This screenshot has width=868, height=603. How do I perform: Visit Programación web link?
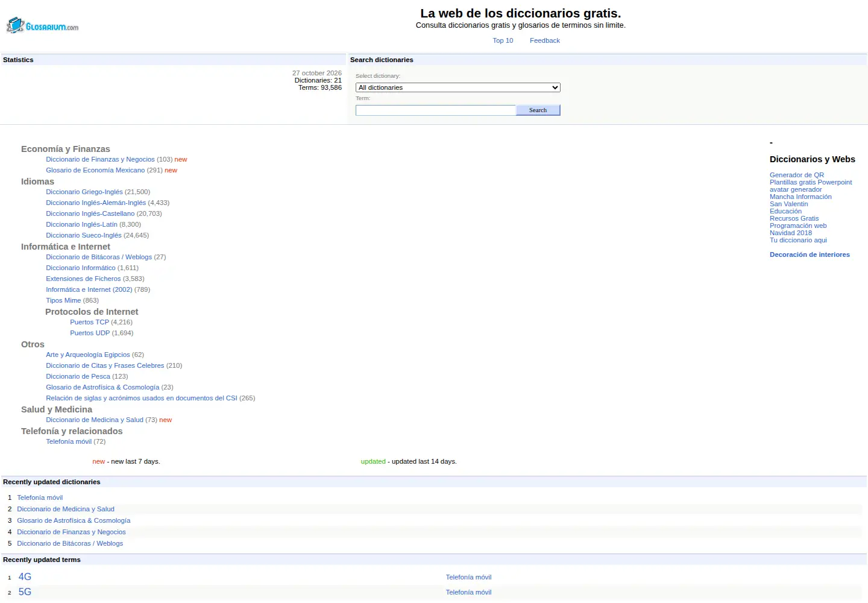(798, 226)
